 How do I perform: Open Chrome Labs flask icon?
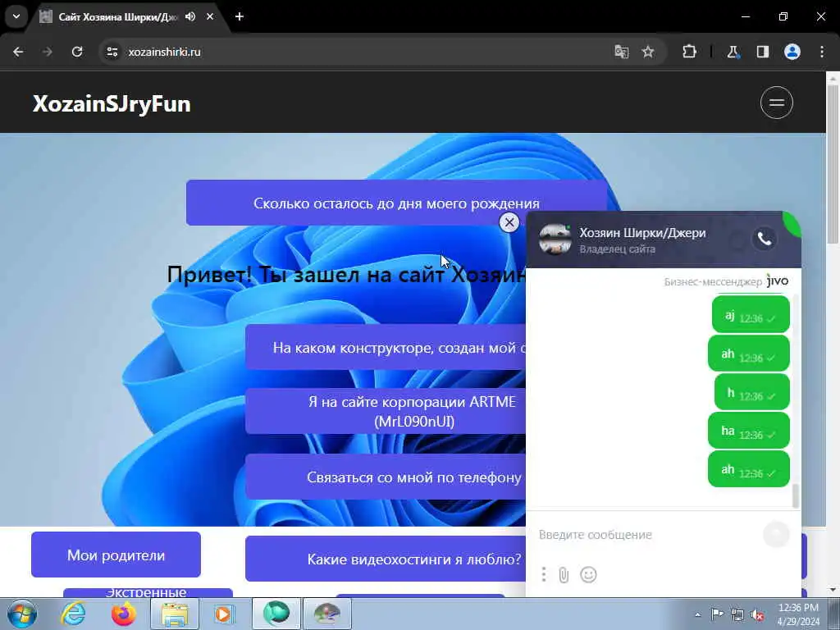click(733, 52)
